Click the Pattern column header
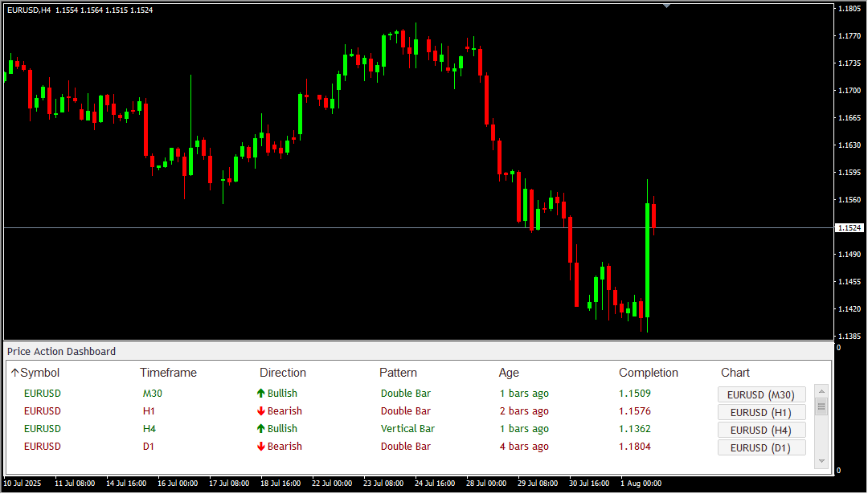 (x=398, y=372)
